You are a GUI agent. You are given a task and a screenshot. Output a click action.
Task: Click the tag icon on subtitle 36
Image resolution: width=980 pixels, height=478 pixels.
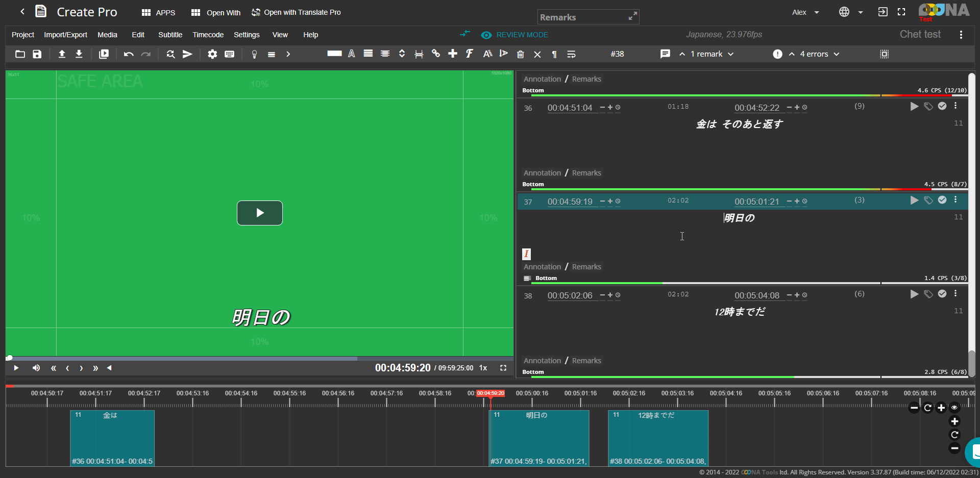coord(928,106)
